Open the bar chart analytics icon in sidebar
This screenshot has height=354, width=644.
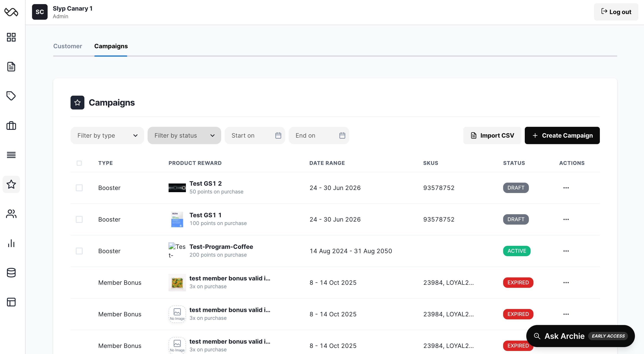[x=11, y=243]
